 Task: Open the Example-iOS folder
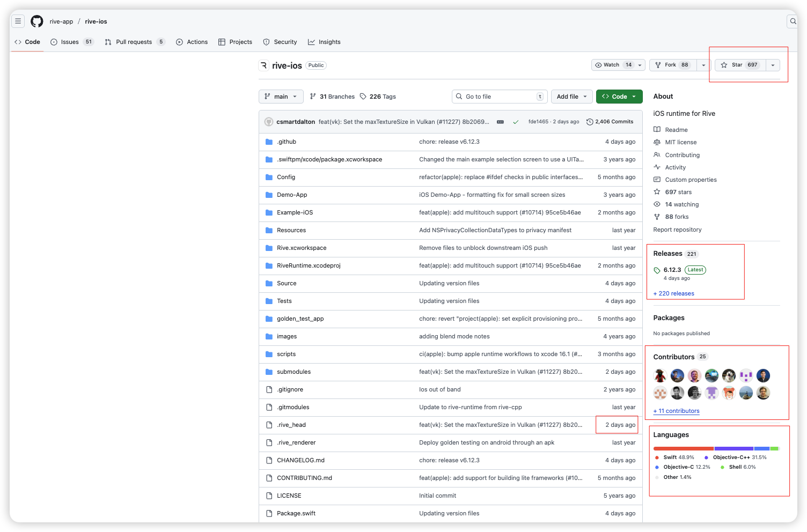pos(295,212)
